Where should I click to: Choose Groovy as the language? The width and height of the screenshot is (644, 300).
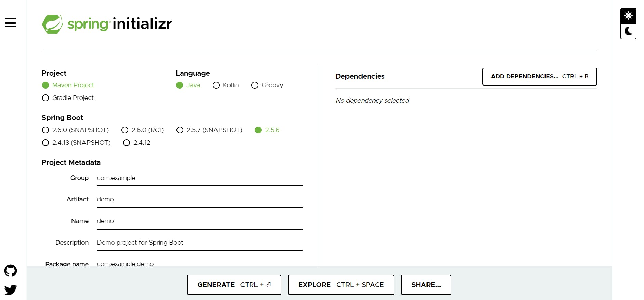(267, 85)
